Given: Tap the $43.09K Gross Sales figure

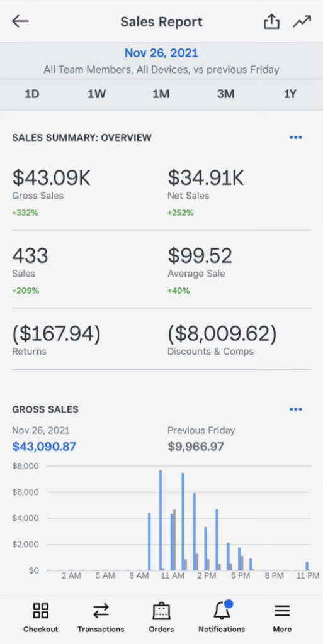Looking at the screenshot, I should coord(52,177).
